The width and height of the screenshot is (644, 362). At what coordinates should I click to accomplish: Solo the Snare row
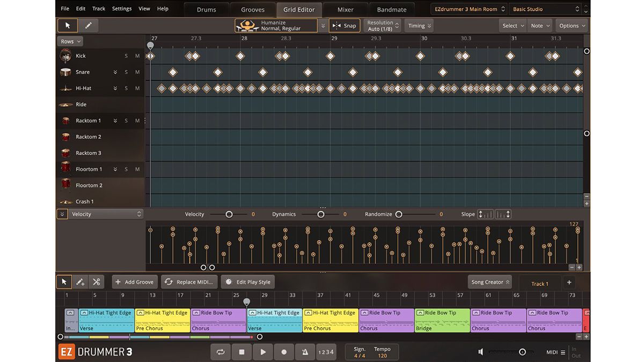pos(126,72)
